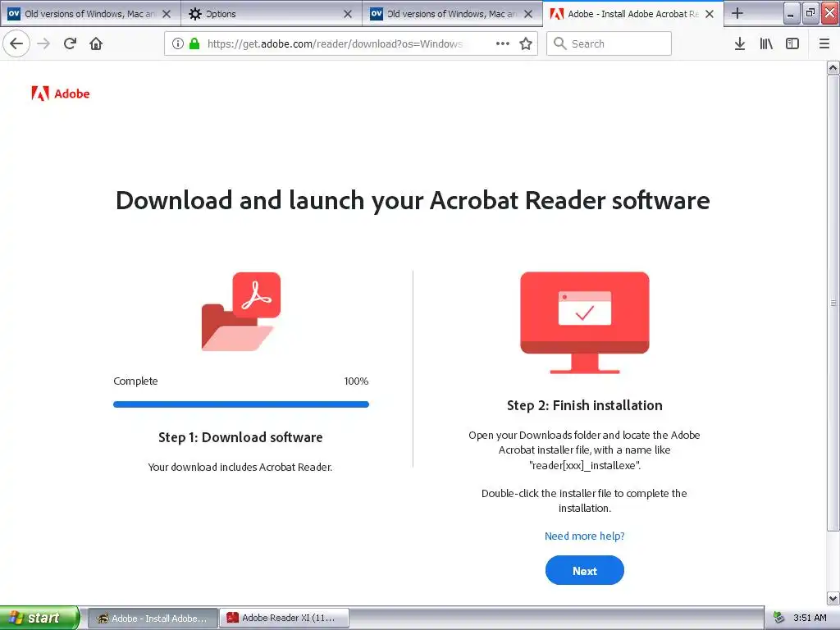
Task: Click the Windows Start button
Action: tap(39, 618)
